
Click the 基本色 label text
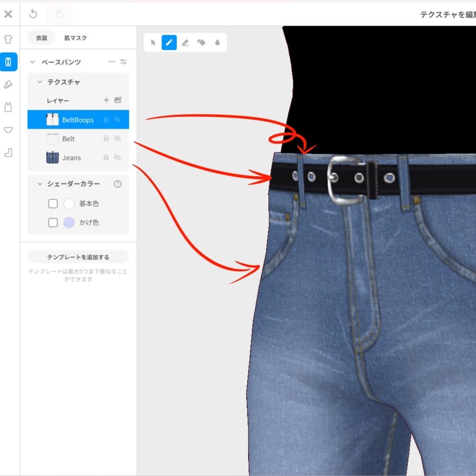point(89,204)
